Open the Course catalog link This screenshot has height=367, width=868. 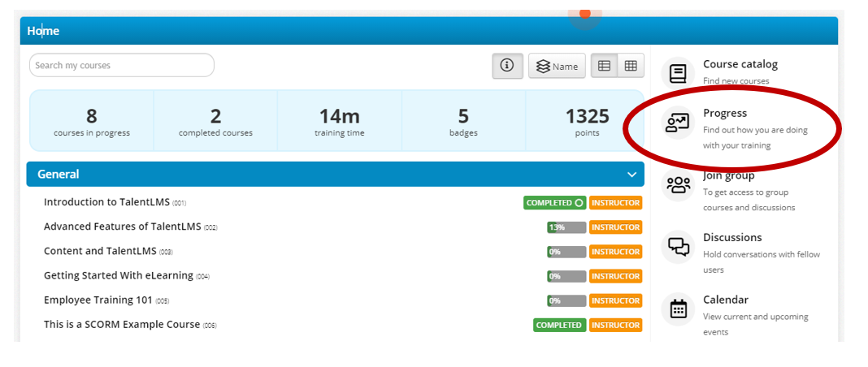pos(740,64)
